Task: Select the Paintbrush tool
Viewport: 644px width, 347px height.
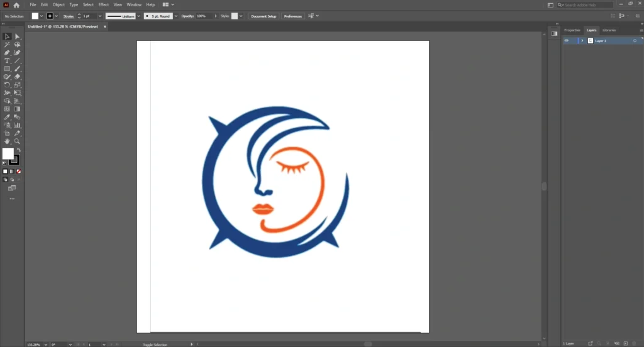Action: [17, 69]
